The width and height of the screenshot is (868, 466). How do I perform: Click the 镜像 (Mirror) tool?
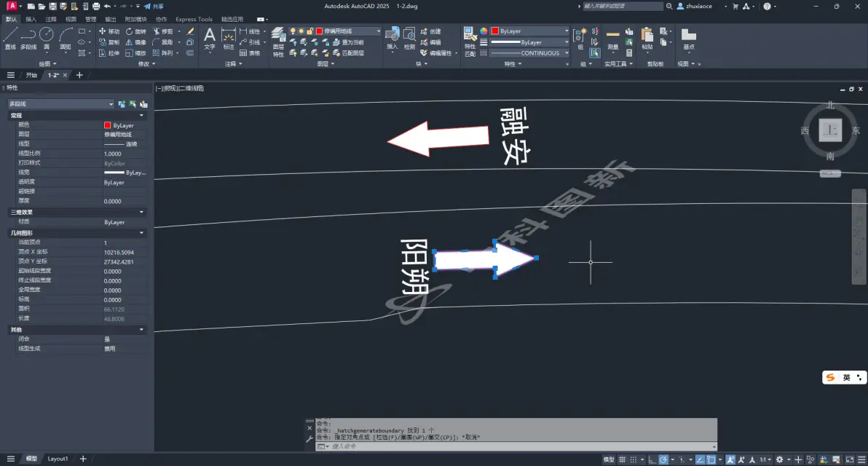tap(135, 42)
